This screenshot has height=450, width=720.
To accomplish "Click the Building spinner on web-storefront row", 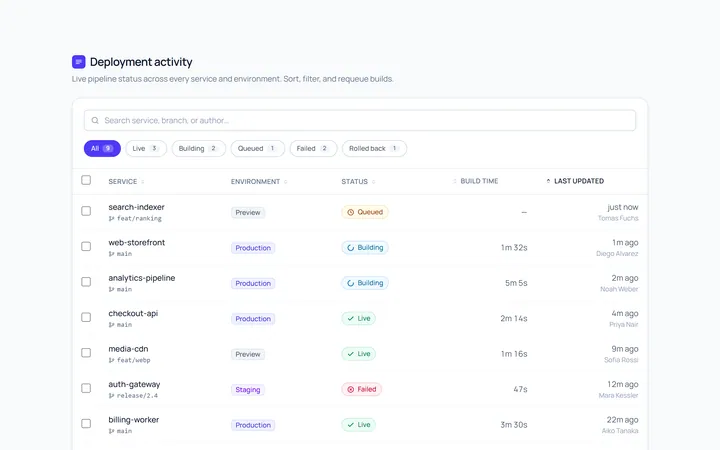I will [350, 248].
